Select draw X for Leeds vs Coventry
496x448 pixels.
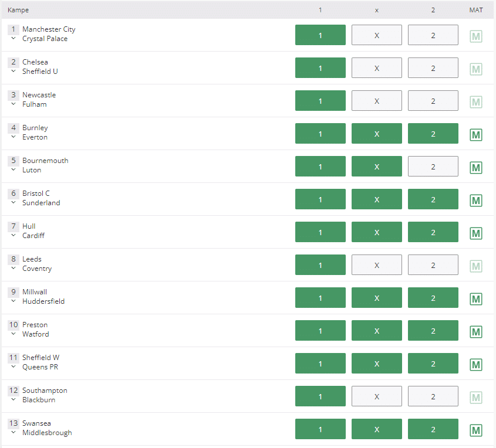377,265
